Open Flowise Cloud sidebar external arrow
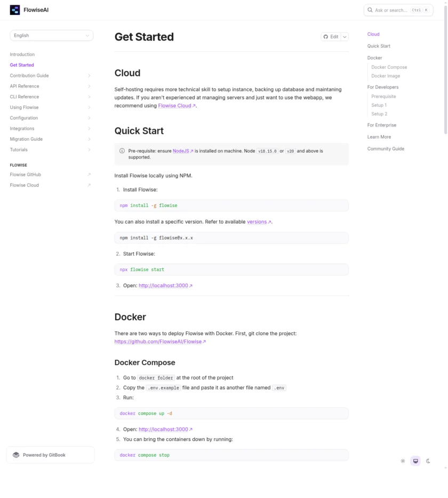 pos(89,185)
